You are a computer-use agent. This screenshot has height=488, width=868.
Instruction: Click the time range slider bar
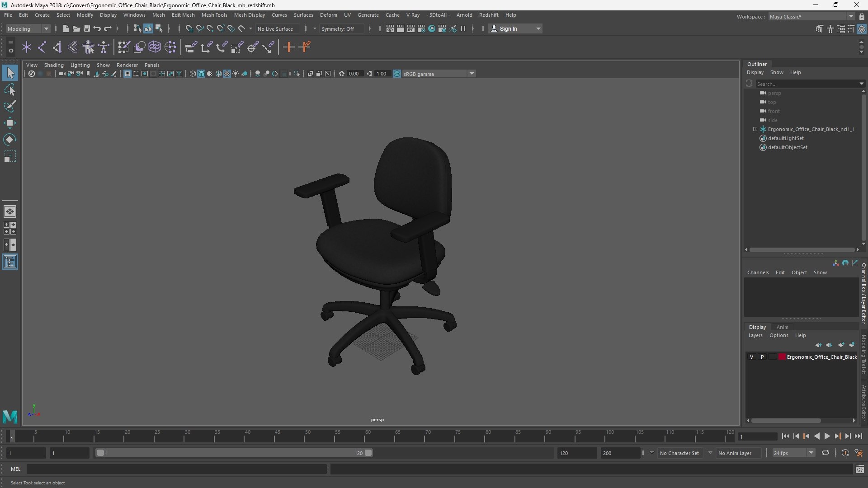click(234, 453)
